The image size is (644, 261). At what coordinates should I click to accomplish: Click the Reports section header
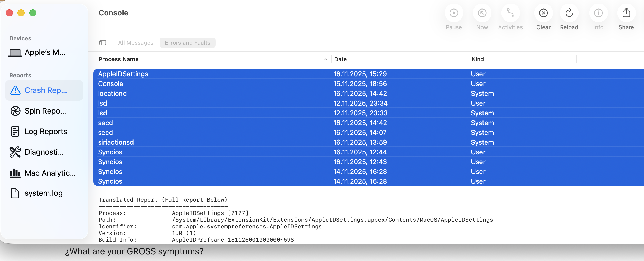(20, 75)
